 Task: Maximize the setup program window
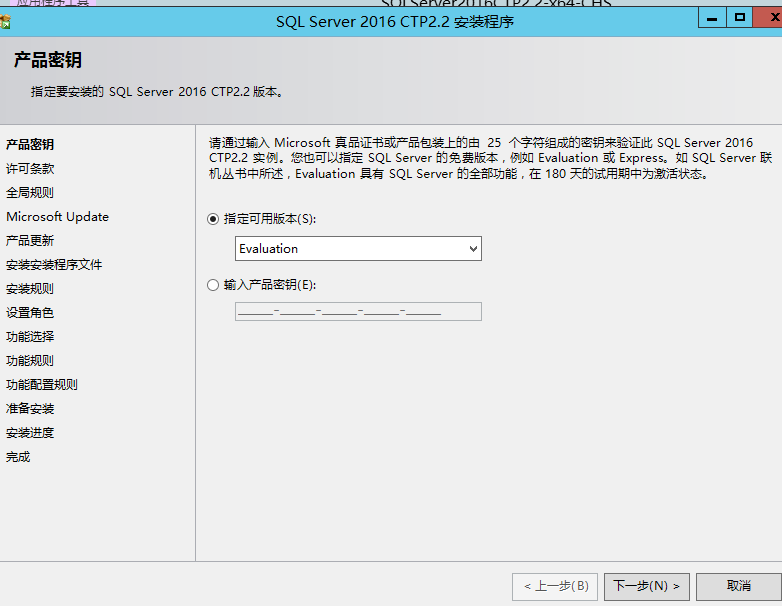739,17
